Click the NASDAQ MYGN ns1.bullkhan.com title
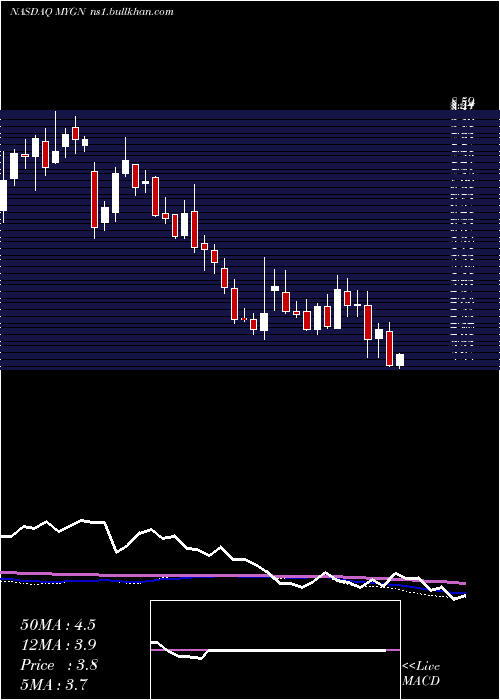The image size is (500, 700). click(x=92, y=12)
